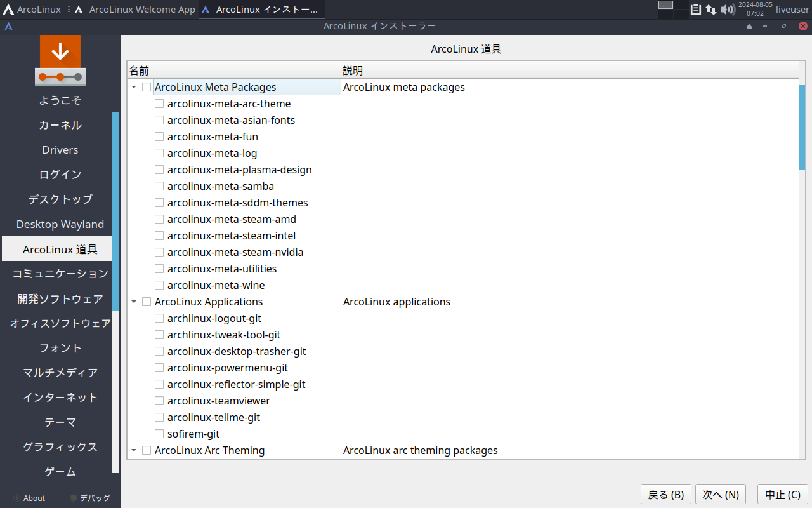Image resolution: width=812 pixels, height=508 pixels.
Task: Open the オフィスソフトウェア sidebar step
Action: click(x=60, y=323)
